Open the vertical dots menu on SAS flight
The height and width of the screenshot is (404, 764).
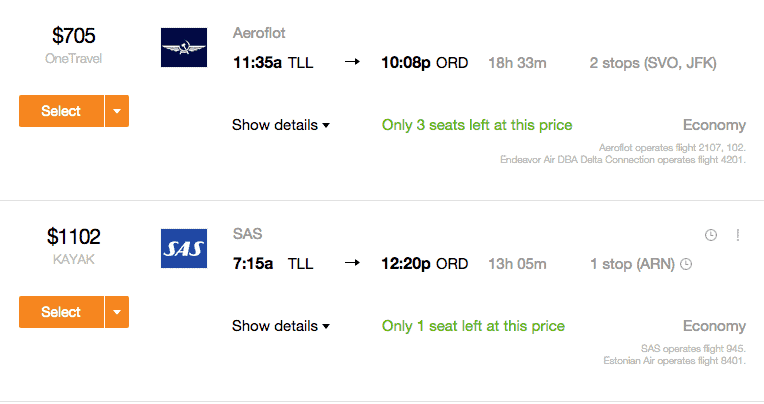coord(738,235)
